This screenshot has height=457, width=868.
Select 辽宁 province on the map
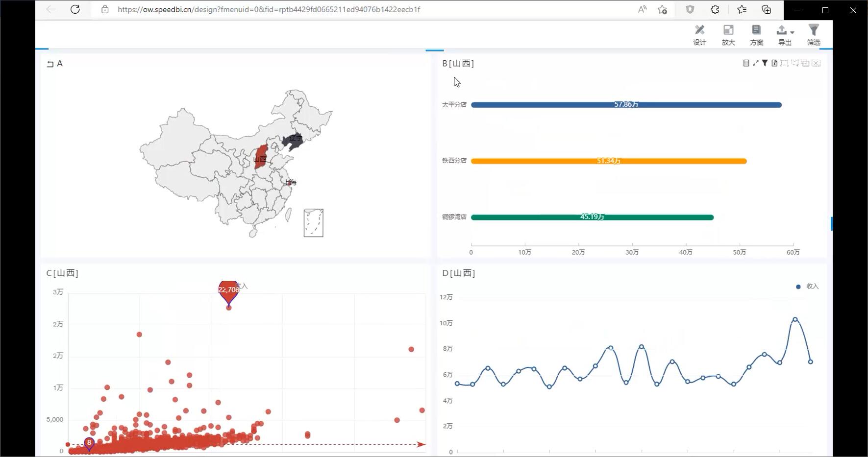click(x=293, y=140)
